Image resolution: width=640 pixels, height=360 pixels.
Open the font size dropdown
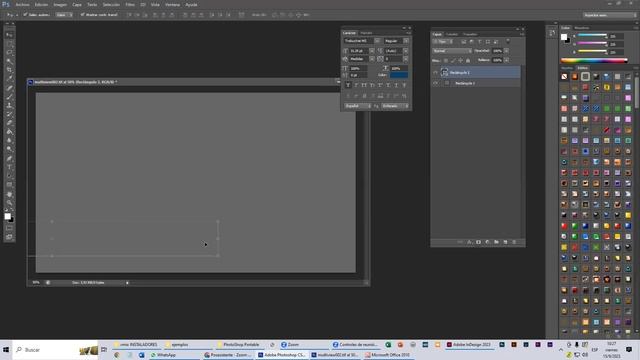pos(372,51)
